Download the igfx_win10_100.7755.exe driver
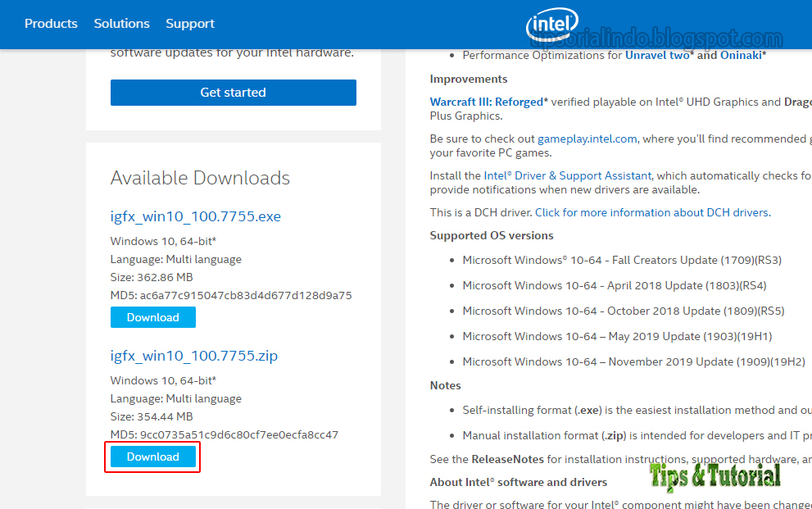Viewport: 812px width, 509px height. [152, 317]
